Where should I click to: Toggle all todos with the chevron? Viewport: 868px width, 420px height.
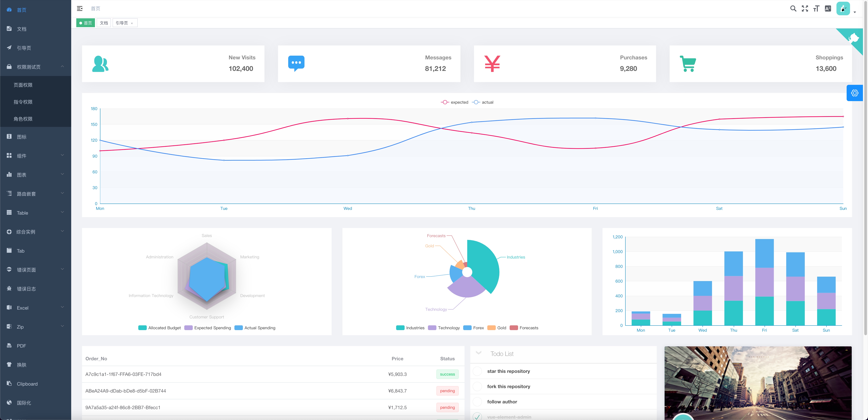coord(478,353)
